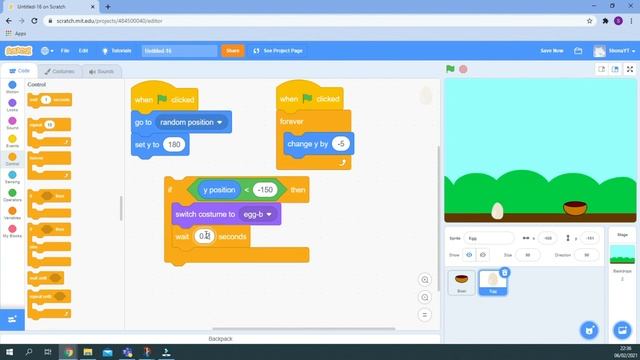Click the workspace horizontal scrollbar
The image size is (640, 360).
(304, 329)
